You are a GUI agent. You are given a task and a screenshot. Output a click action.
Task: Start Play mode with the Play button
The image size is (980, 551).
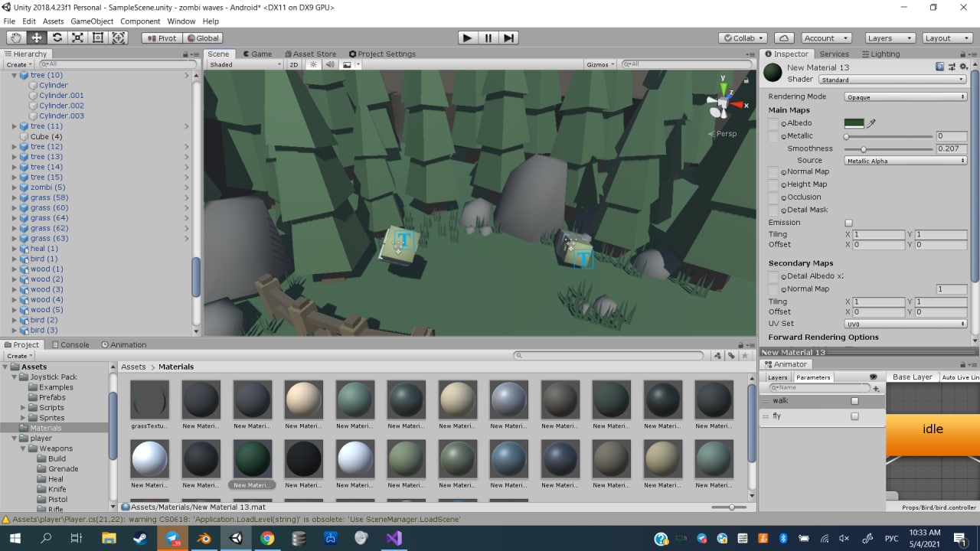468,37
